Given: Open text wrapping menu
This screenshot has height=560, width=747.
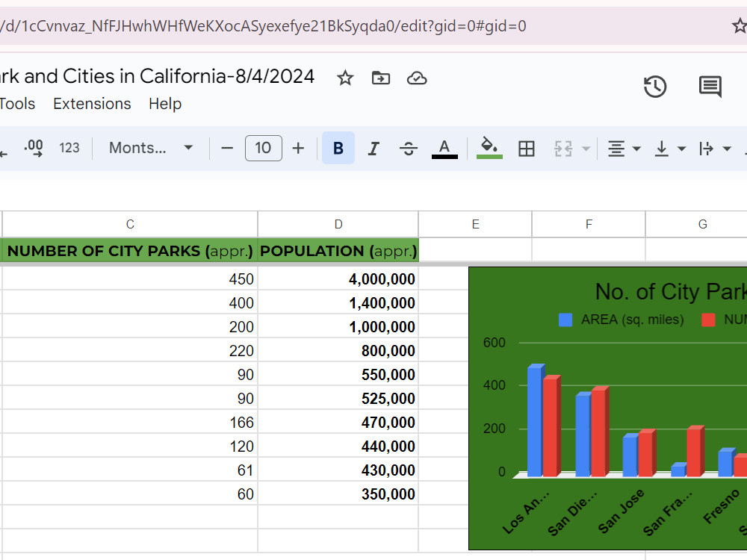Looking at the screenshot, I should tap(714, 149).
